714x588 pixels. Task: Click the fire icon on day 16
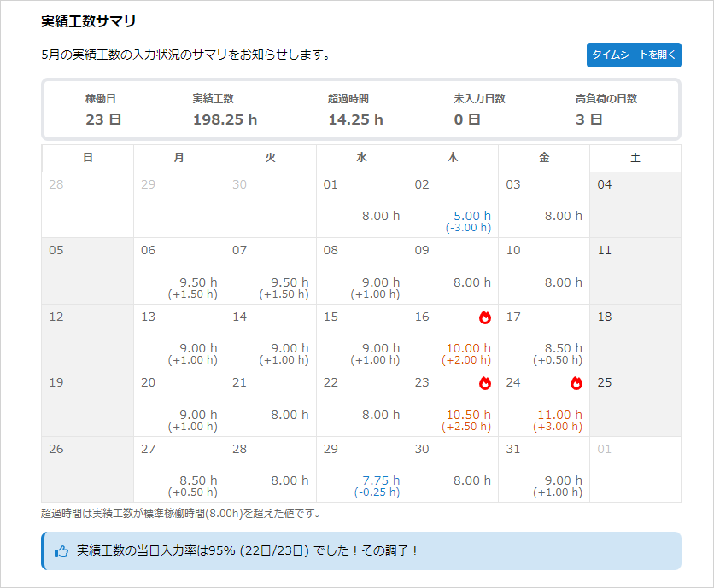[485, 317]
